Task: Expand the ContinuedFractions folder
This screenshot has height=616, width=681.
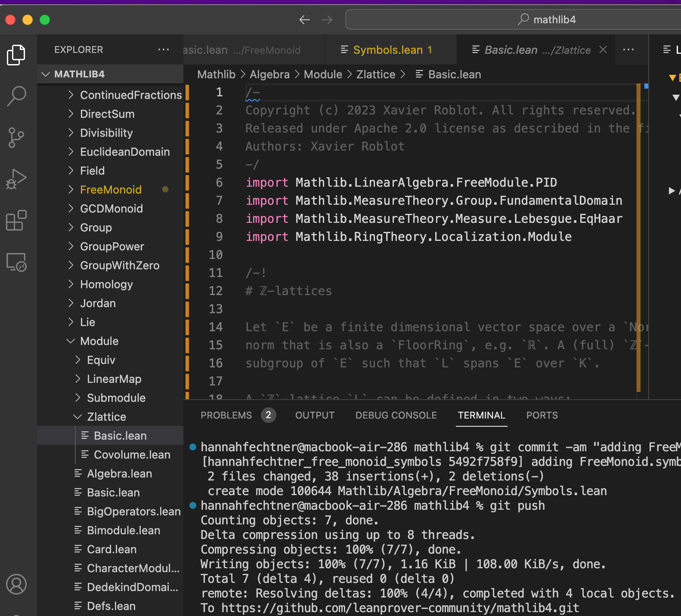Action: [x=110, y=95]
